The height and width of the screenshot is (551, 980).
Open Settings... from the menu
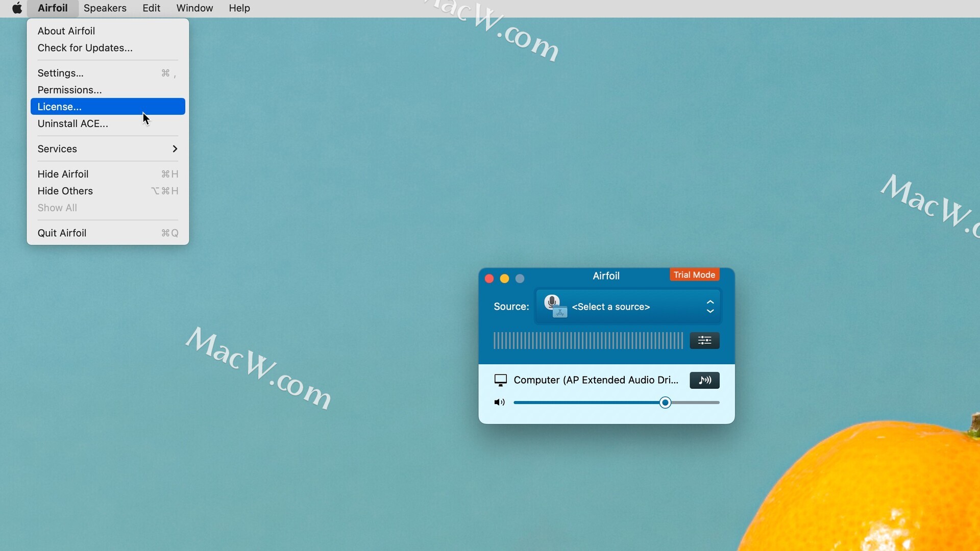108,73
